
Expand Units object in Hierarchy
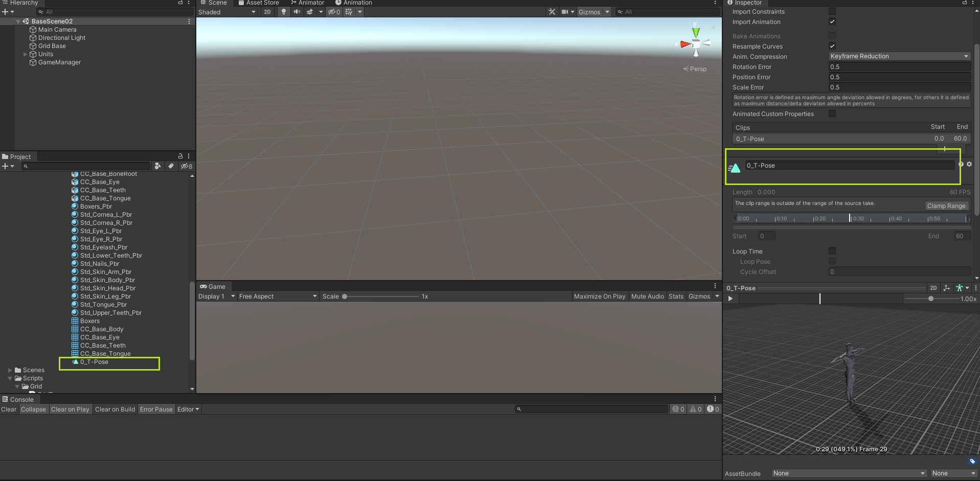pyautogui.click(x=25, y=54)
